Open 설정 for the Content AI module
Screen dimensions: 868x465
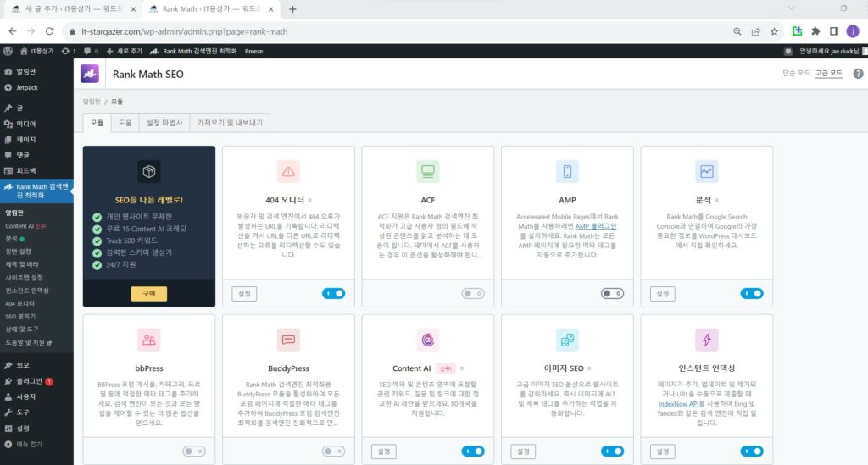(384, 451)
